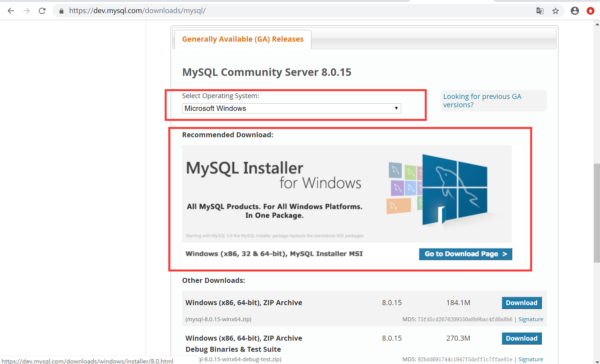600x364 pixels.
Task: Click the scrollbar down arrow
Action: click(597, 362)
